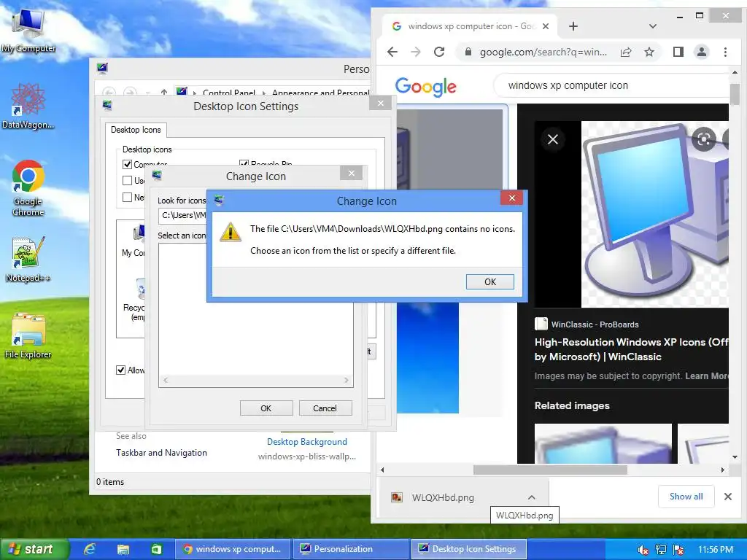Open the Desktop Background link in Personalization
747x560 pixels.
[x=307, y=442]
